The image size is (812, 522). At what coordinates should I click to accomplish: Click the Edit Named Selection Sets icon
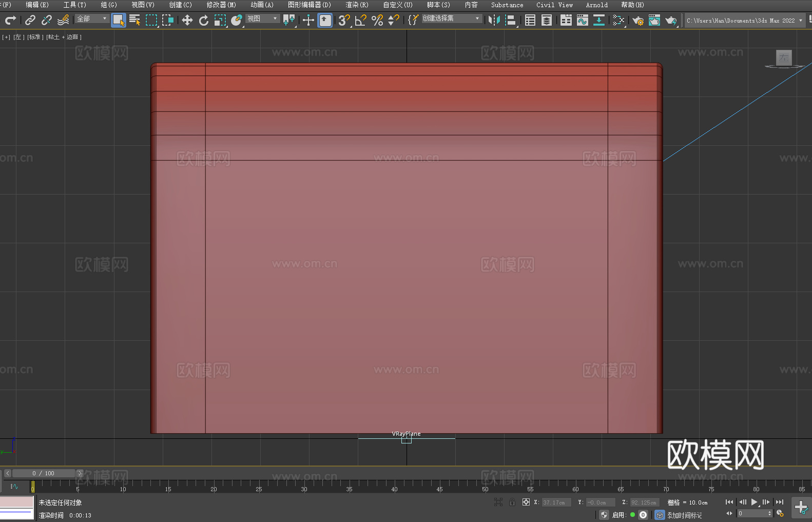pos(413,20)
